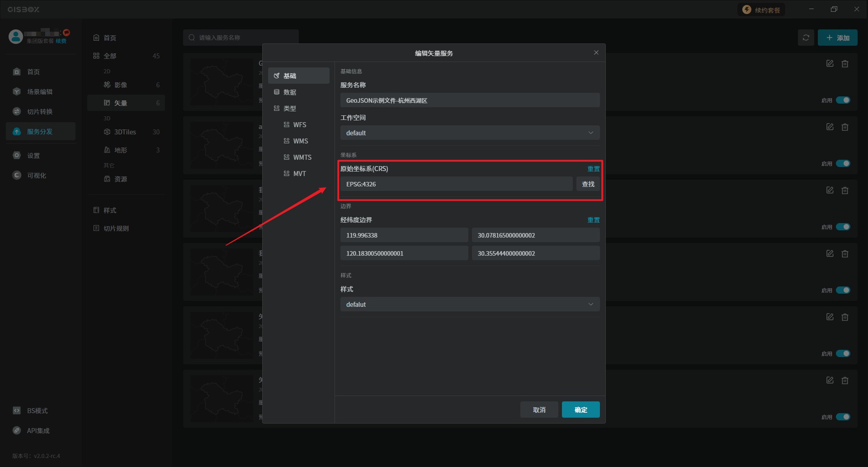Open 切片转换 in the left sidebar
The height and width of the screenshot is (467, 868).
pyautogui.click(x=40, y=112)
